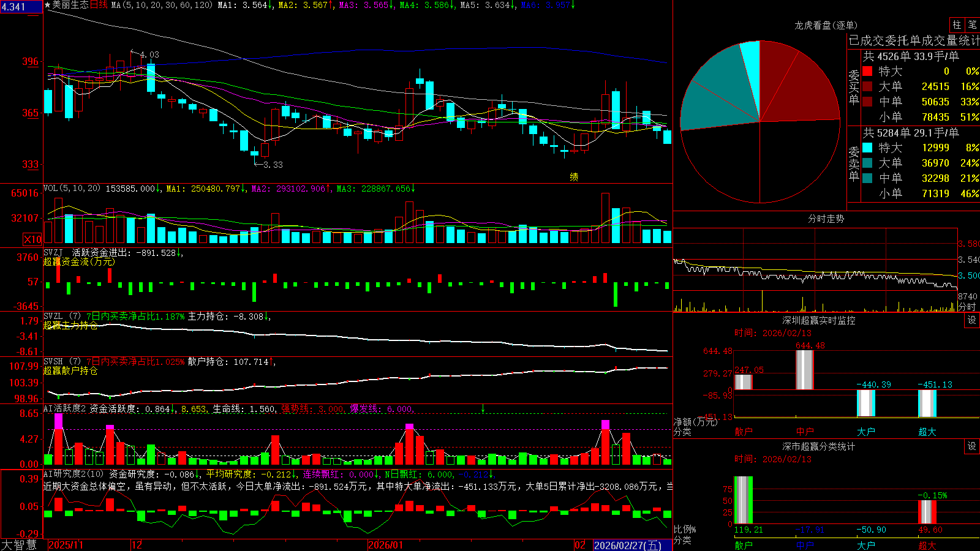Screen dimensions: 980x551
Task: Switch the order view with 笔 button
Action: (x=972, y=24)
